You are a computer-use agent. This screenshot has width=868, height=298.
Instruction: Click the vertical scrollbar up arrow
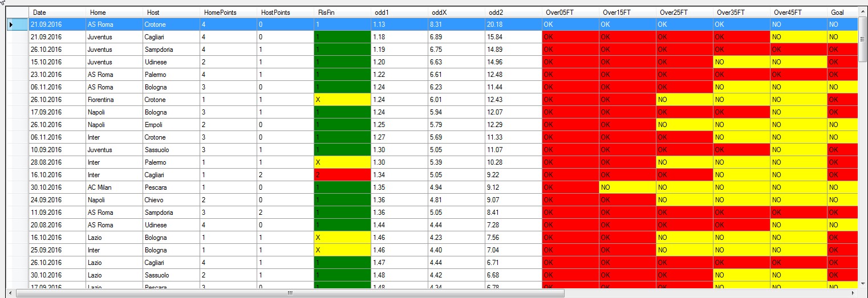click(x=862, y=11)
